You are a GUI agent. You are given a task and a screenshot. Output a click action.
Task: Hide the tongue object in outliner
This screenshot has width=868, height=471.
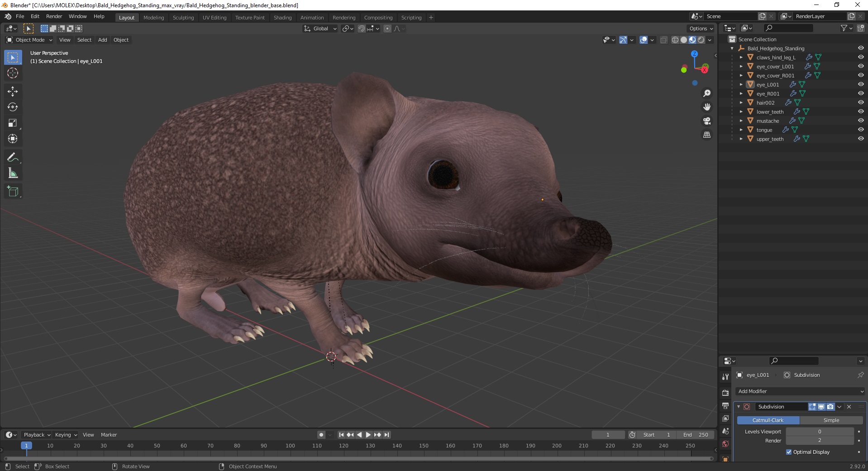[860, 130]
